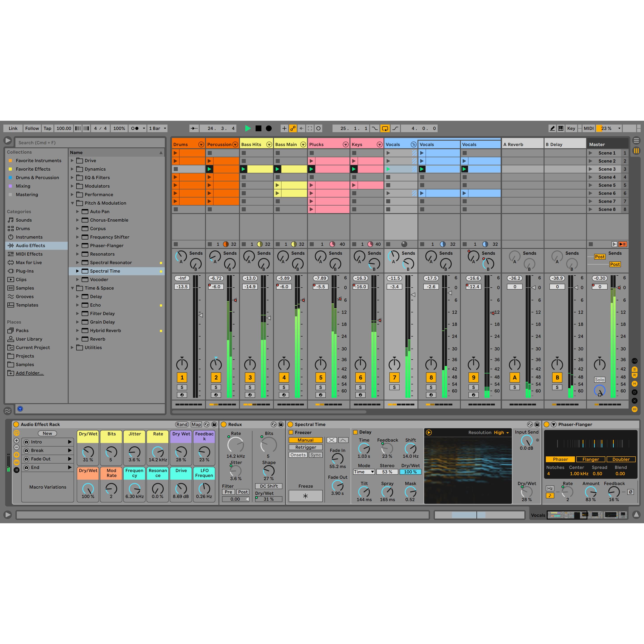Toggle the Freezer section on/off
The width and height of the screenshot is (644, 644).
(x=291, y=432)
